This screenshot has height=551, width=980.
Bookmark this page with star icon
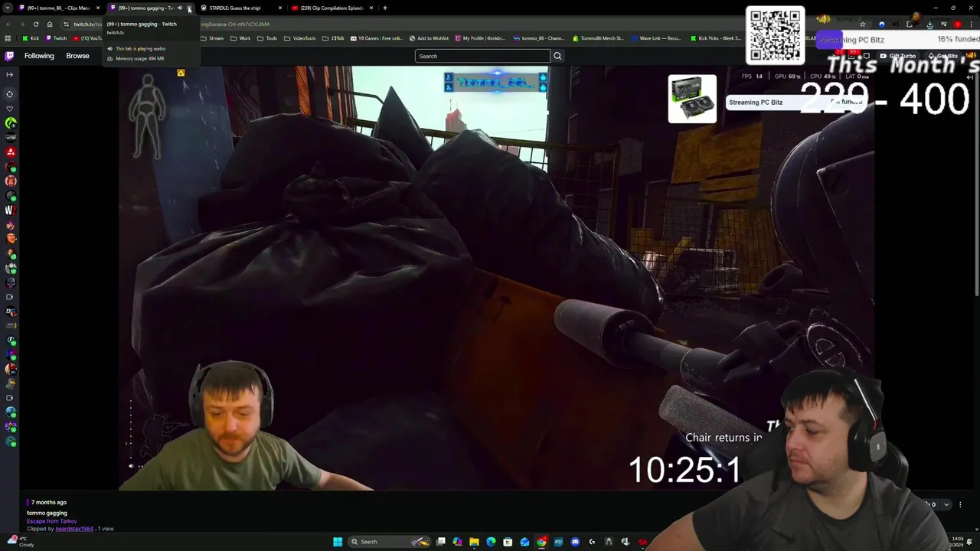pos(863,24)
